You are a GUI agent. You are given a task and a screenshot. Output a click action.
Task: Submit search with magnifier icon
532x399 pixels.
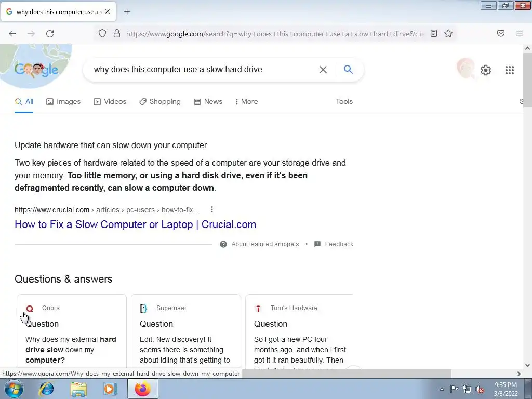point(348,69)
